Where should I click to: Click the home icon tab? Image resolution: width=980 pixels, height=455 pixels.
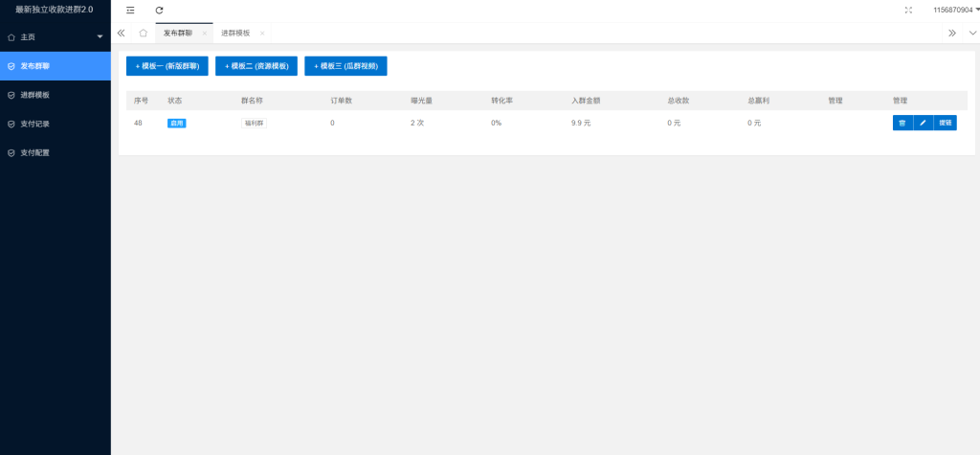(x=143, y=33)
